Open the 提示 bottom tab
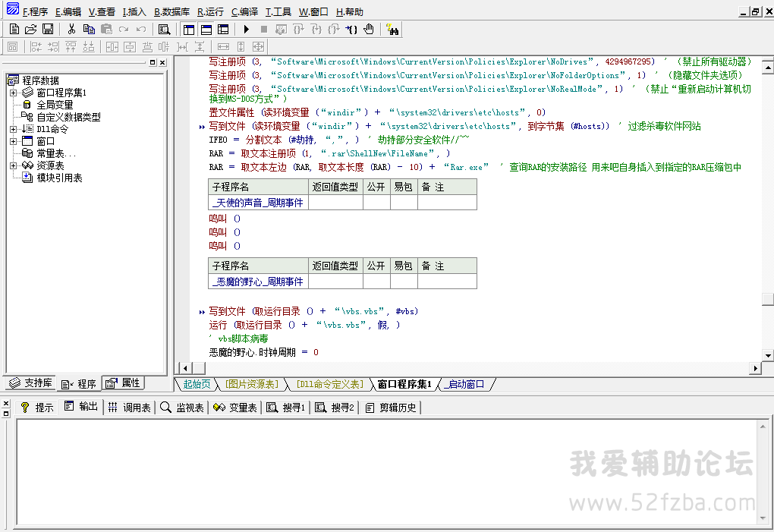The width and height of the screenshot is (774, 532). point(37,408)
